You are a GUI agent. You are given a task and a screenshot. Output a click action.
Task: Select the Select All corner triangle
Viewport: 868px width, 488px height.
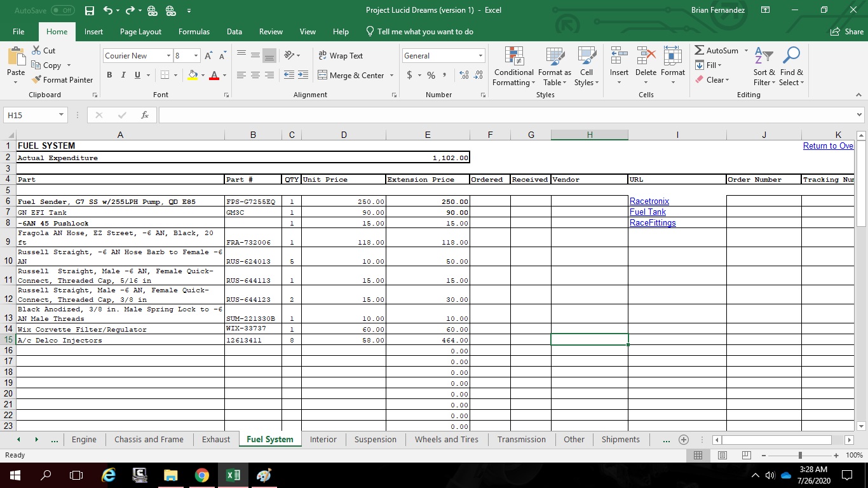click(x=10, y=135)
